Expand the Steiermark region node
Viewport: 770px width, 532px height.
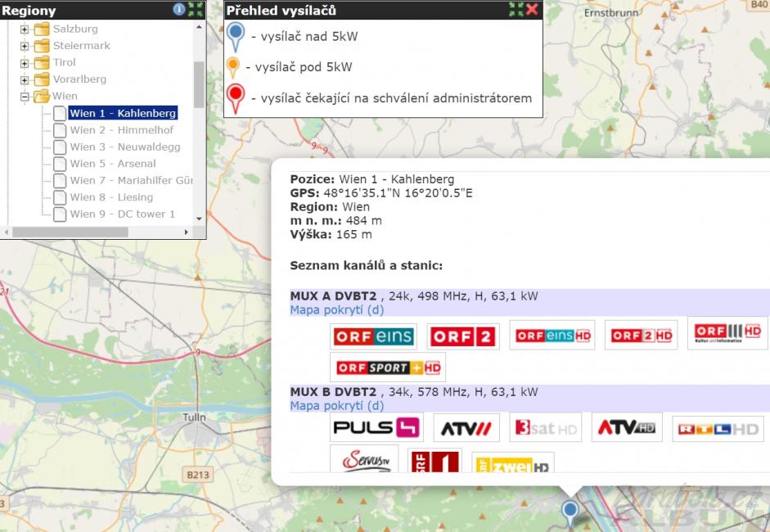point(25,46)
